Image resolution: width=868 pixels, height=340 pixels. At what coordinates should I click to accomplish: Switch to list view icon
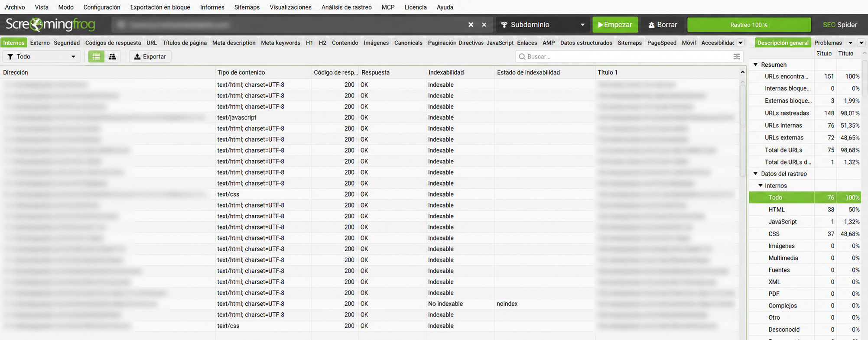(96, 57)
